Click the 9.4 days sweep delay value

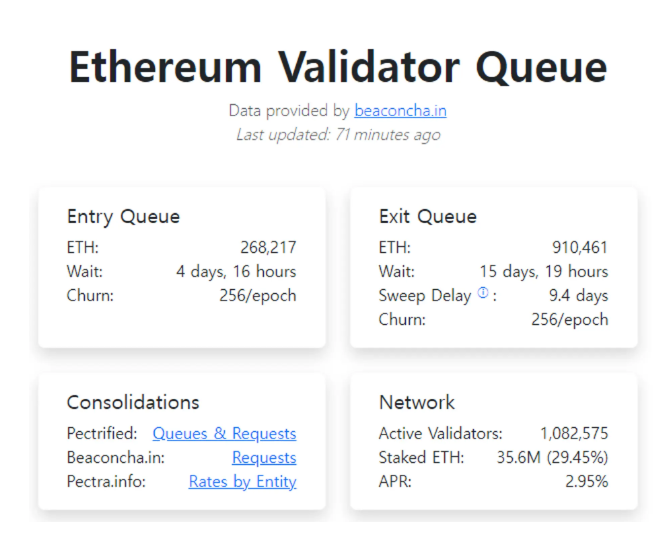pyautogui.click(x=578, y=296)
